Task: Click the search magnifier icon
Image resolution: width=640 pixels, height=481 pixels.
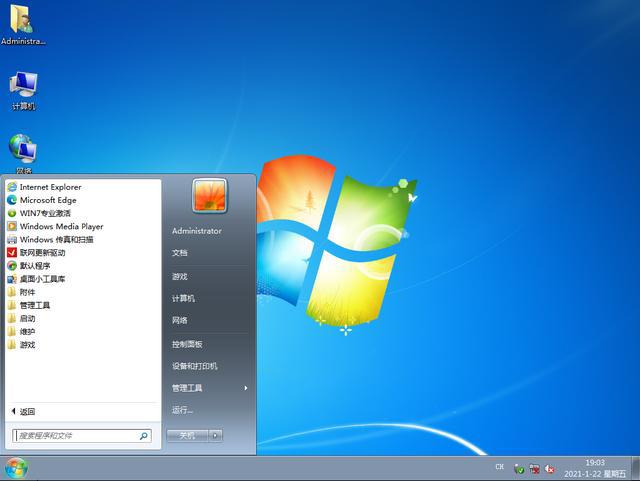Action: 143,436
